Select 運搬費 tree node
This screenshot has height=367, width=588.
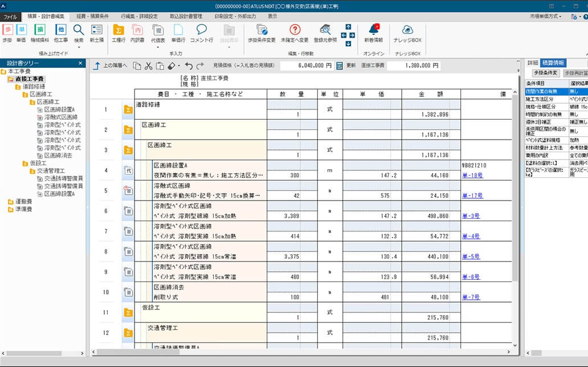pos(23,202)
